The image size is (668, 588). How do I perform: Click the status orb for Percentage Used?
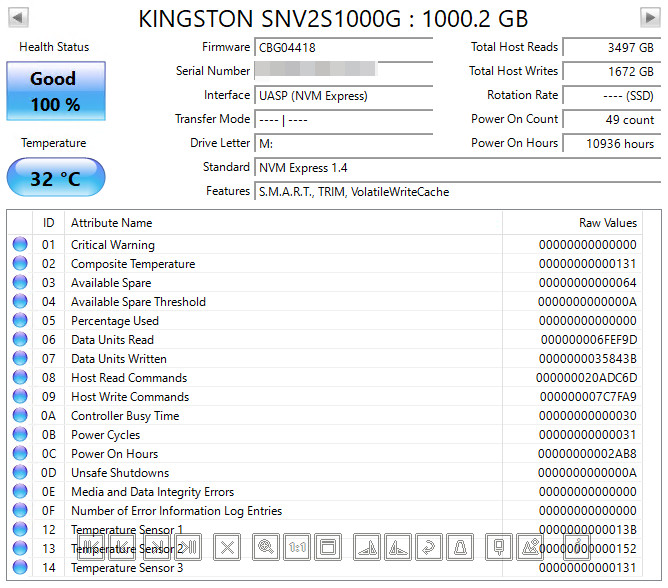[20, 320]
